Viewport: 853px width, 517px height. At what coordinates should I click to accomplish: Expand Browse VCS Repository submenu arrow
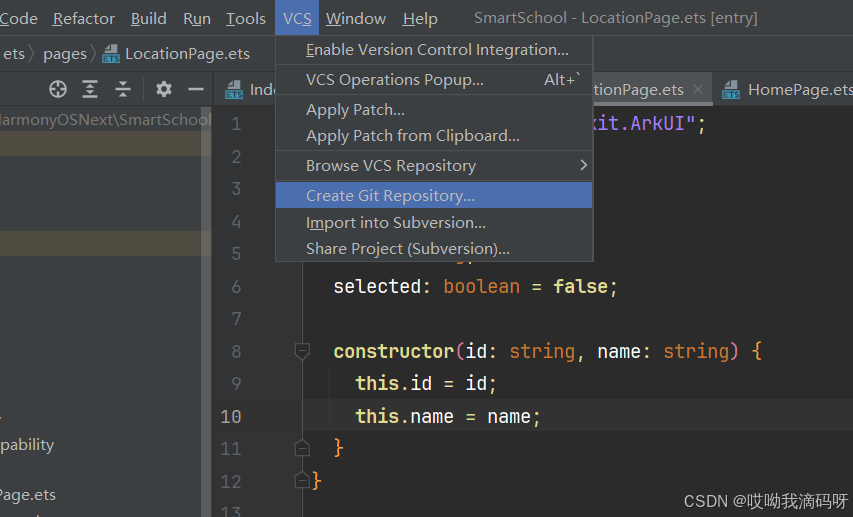click(583, 165)
